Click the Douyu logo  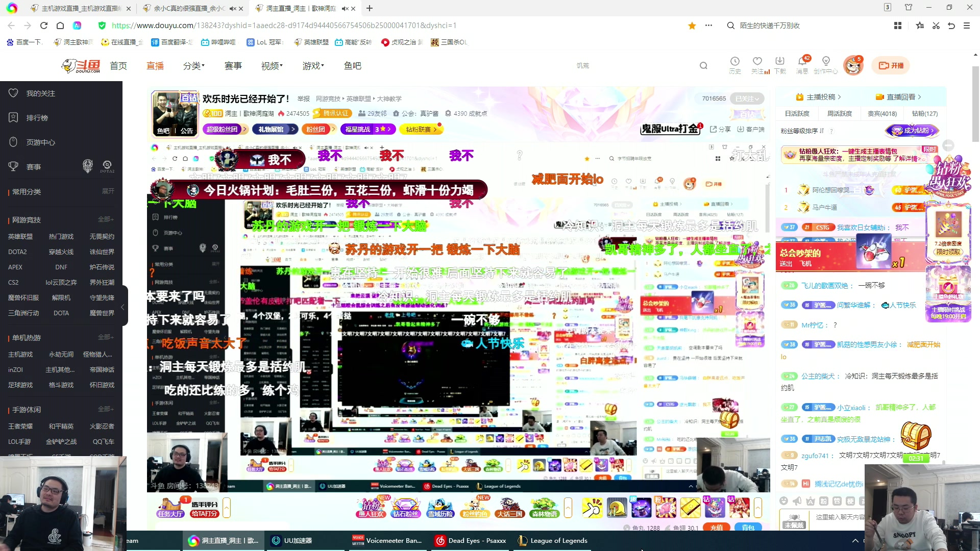(x=81, y=66)
